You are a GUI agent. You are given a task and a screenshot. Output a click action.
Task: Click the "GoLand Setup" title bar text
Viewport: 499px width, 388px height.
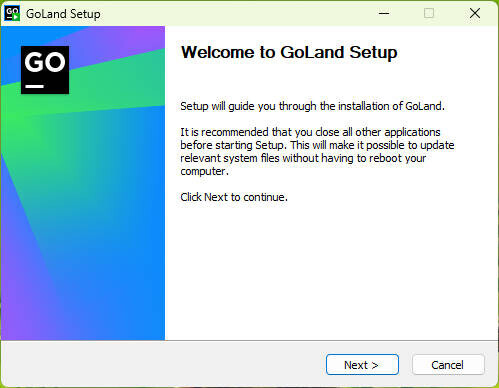coord(63,14)
